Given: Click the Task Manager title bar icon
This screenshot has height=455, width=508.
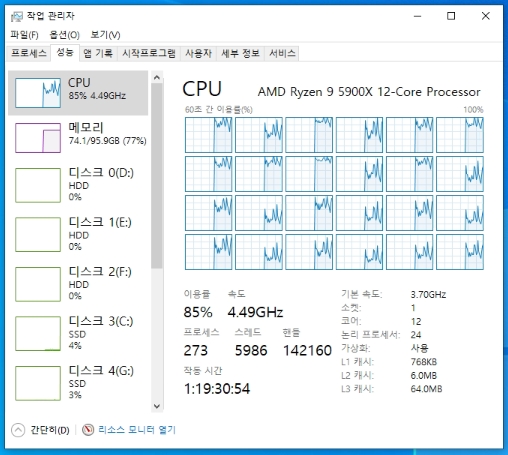Looking at the screenshot, I should [x=17, y=16].
